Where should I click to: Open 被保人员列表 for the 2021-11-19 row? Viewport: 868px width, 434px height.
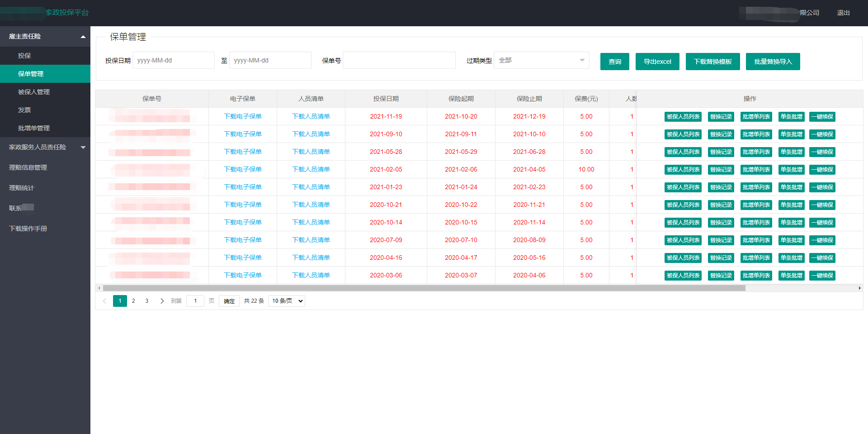click(x=683, y=117)
